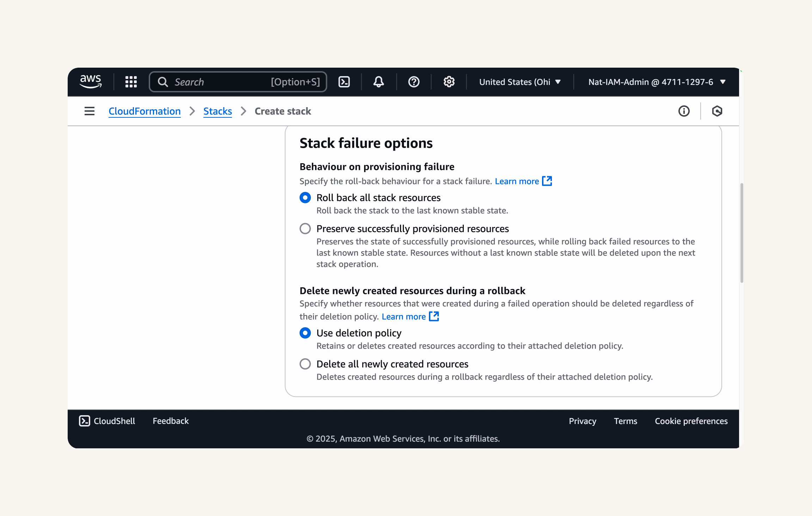Open the help question mark menu
The image size is (812, 516).
point(414,82)
